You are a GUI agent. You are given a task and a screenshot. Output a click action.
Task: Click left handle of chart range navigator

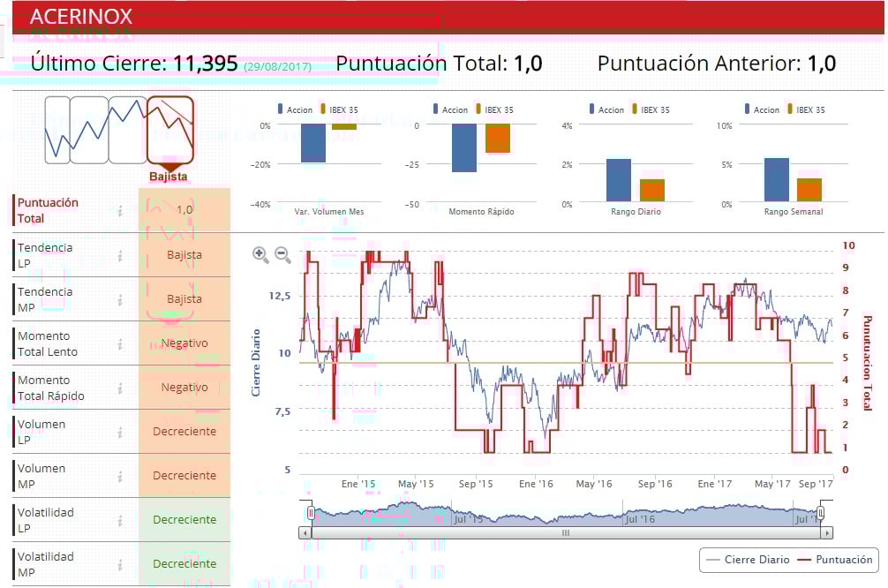click(x=311, y=513)
